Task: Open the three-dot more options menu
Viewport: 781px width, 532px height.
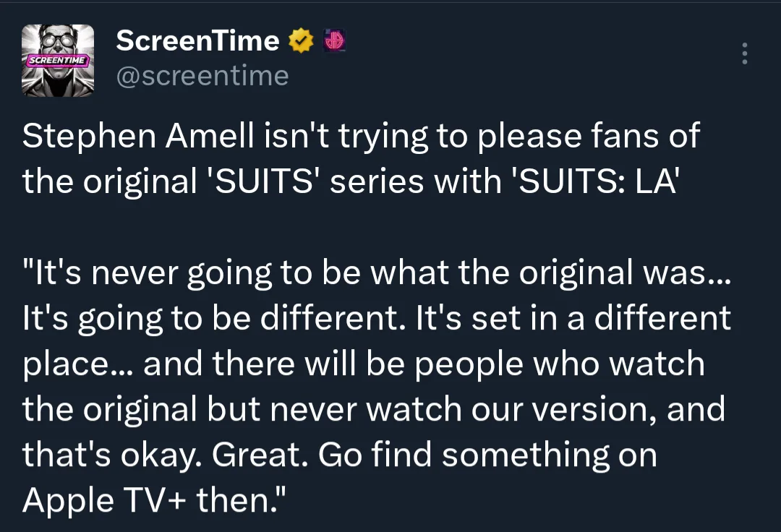Action: 745,54
